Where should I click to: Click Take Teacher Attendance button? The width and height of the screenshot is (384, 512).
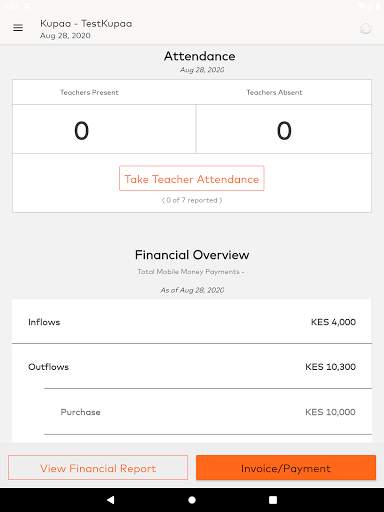click(192, 178)
